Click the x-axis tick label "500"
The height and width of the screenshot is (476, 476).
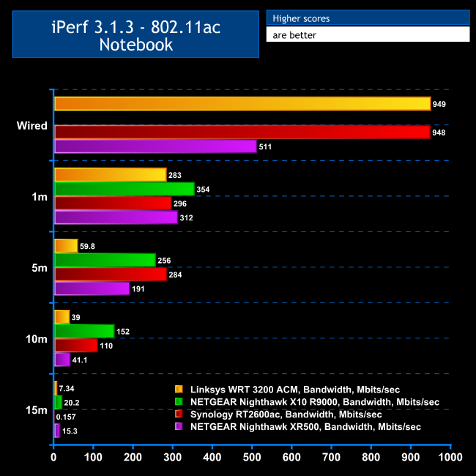[252, 457]
